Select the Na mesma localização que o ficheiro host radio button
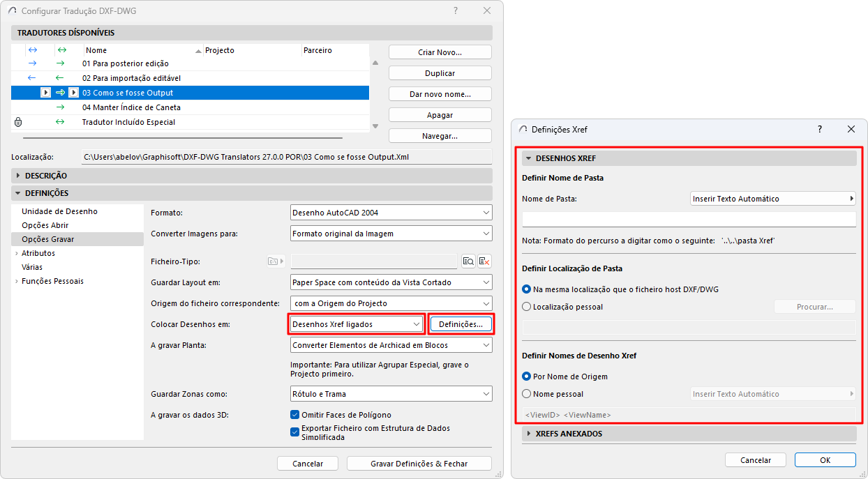 click(527, 289)
